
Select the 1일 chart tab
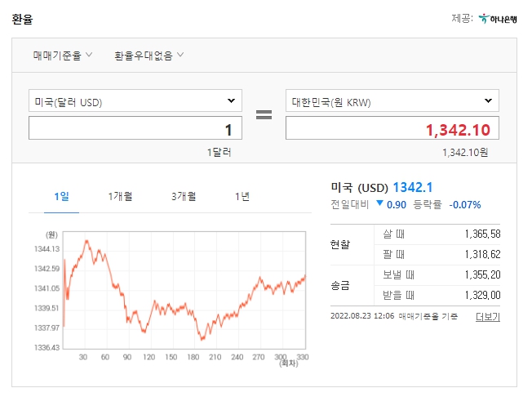(61, 196)
